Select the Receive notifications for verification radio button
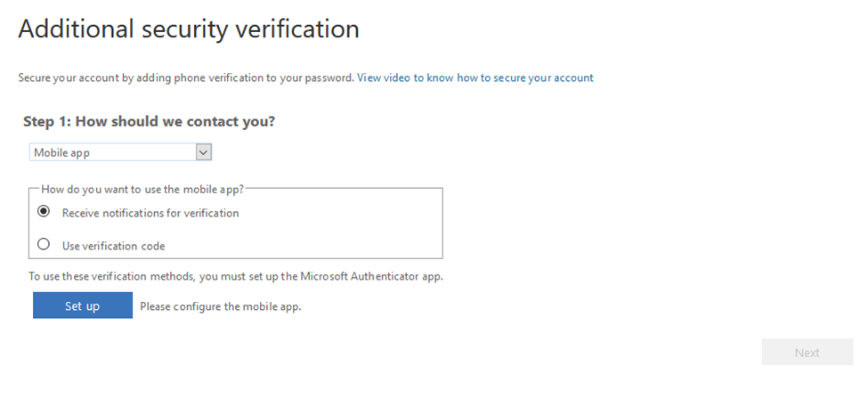 [x=44, y=212]
